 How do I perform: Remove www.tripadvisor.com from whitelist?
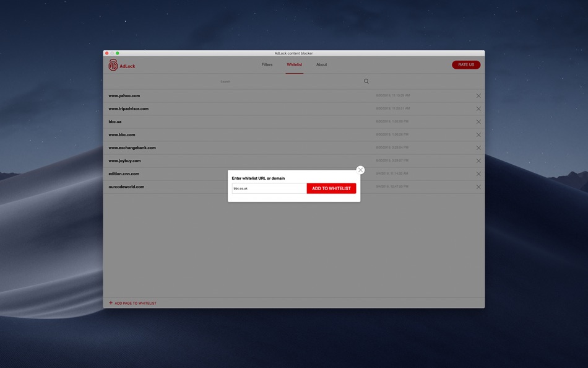pos(477,108)
